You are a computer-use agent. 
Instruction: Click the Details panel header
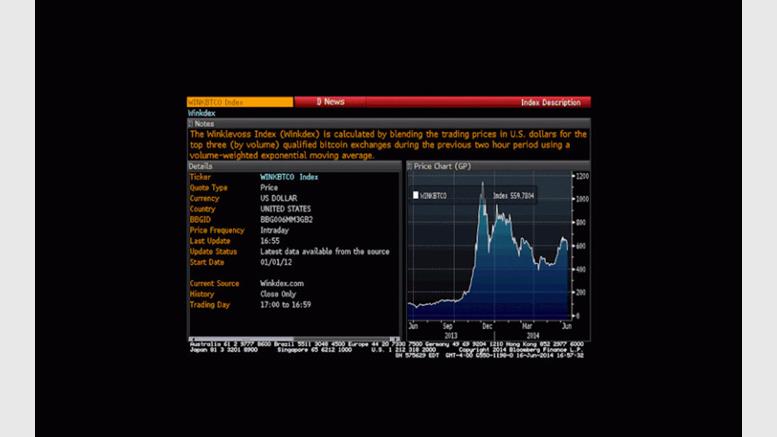pyautogui.click(x=294, y=166)
